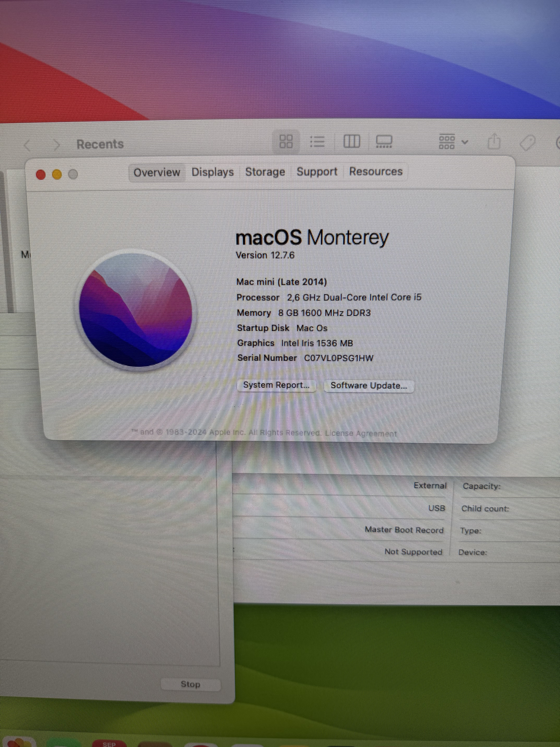Close the About This Mac window
The image size is (560, 747).
(41, 175)
